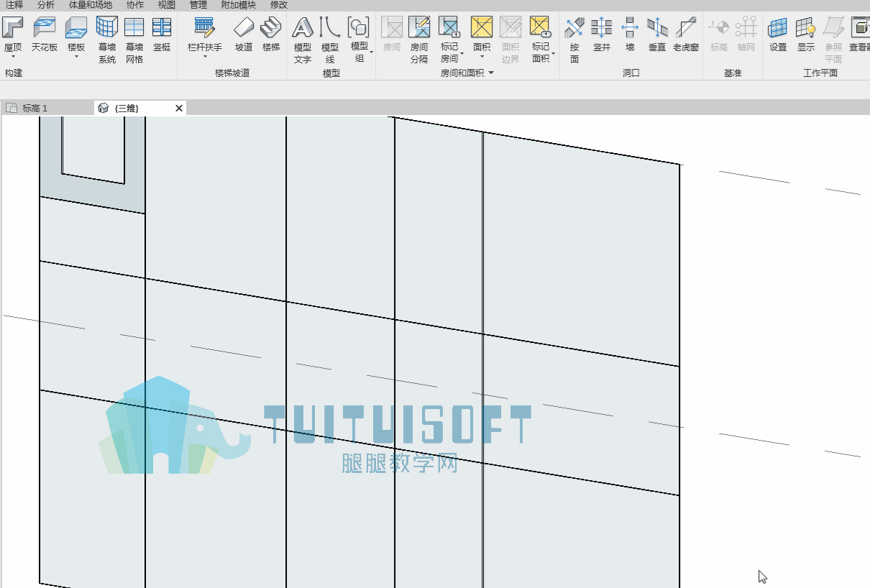Select the 幕墙系统 curtain system tool
This screenshot has width=870, height=588.
click(107, 40)
